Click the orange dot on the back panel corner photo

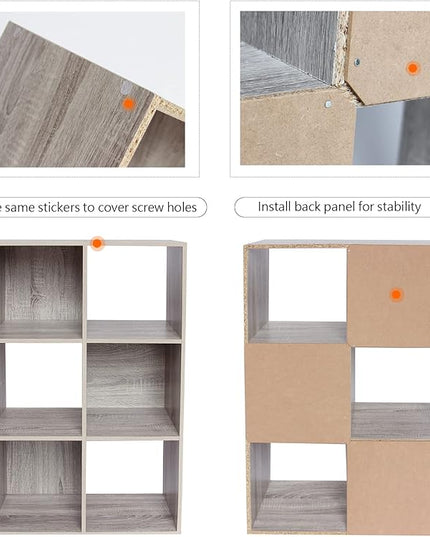tap(413, 68)
